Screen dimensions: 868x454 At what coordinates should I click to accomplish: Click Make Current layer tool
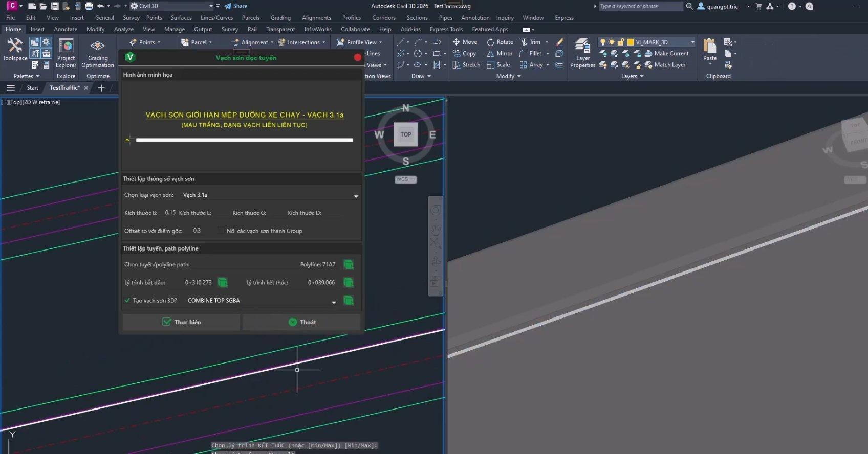(x=666, y=53)
